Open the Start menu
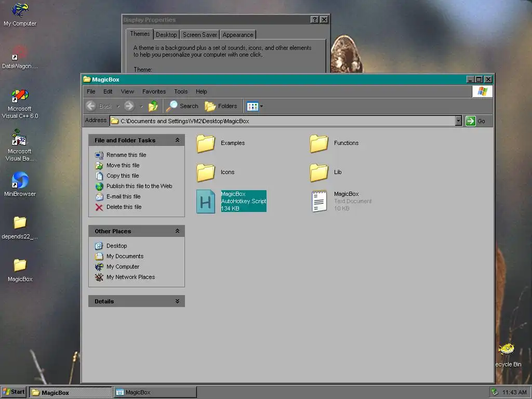The width and height of the screenshot is (532, 399). click(14, 392)
